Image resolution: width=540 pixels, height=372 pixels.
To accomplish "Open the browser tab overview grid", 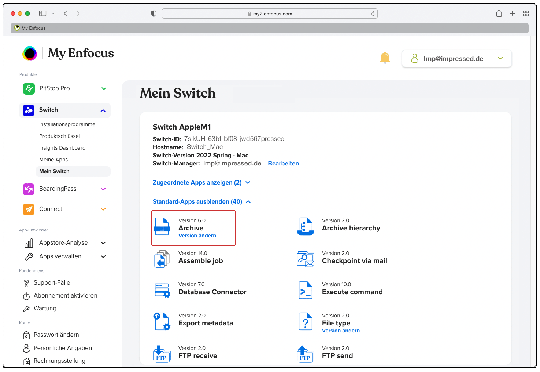I will click(526, 13).
